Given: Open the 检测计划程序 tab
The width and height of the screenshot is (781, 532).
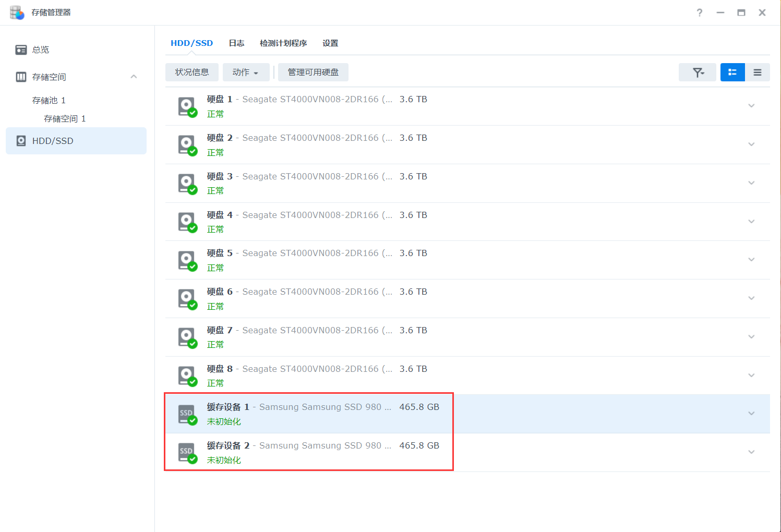Looking at the screenshot, I should (283, 43).
